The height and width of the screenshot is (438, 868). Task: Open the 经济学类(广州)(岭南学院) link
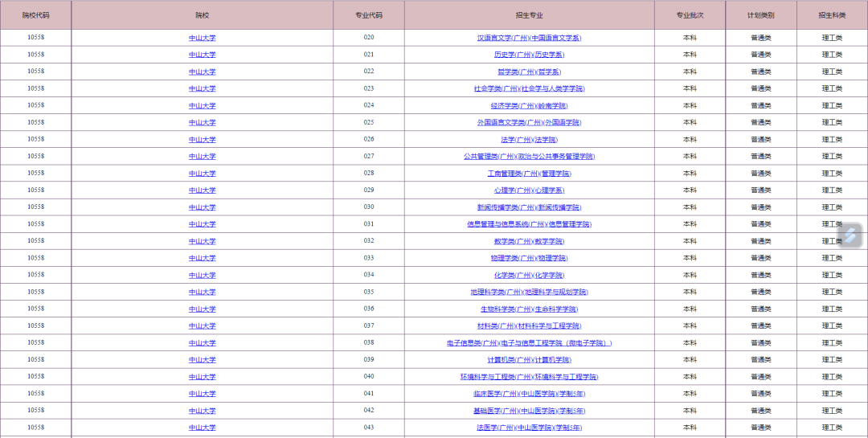click(529, 106)
